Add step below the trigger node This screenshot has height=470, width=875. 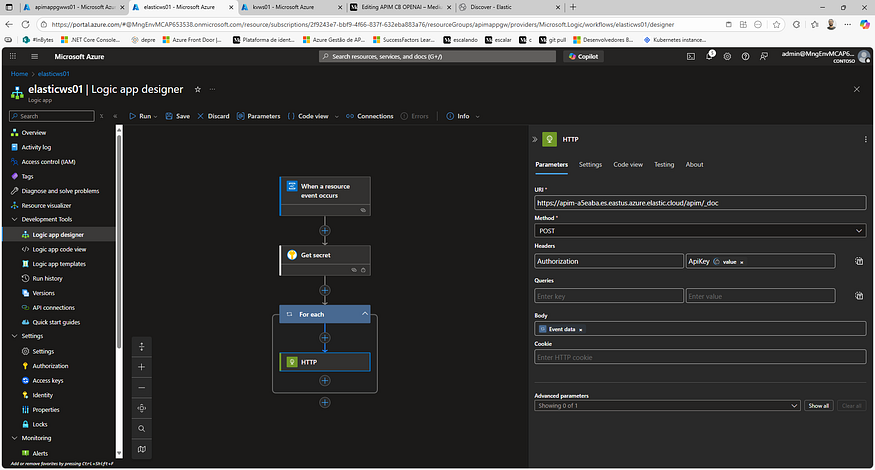click(x=325, y=231)
